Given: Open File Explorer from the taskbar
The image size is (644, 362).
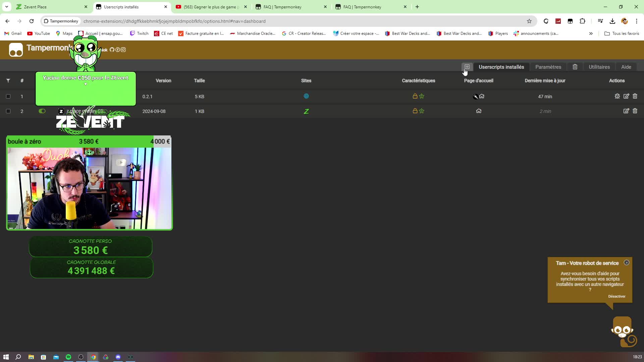Looking at the screenshot, I should pos(31,357).
